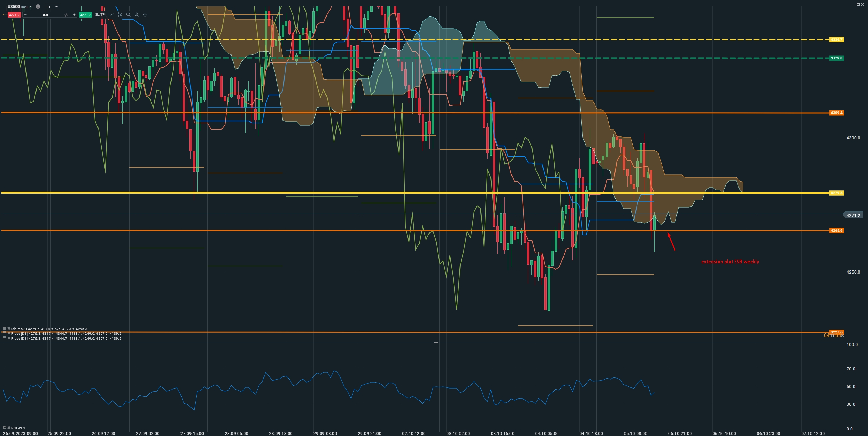The height and width of the screenshot is (436, 868).
Task: Increase trade volume with plus button
Action: (x=74, y=15)
